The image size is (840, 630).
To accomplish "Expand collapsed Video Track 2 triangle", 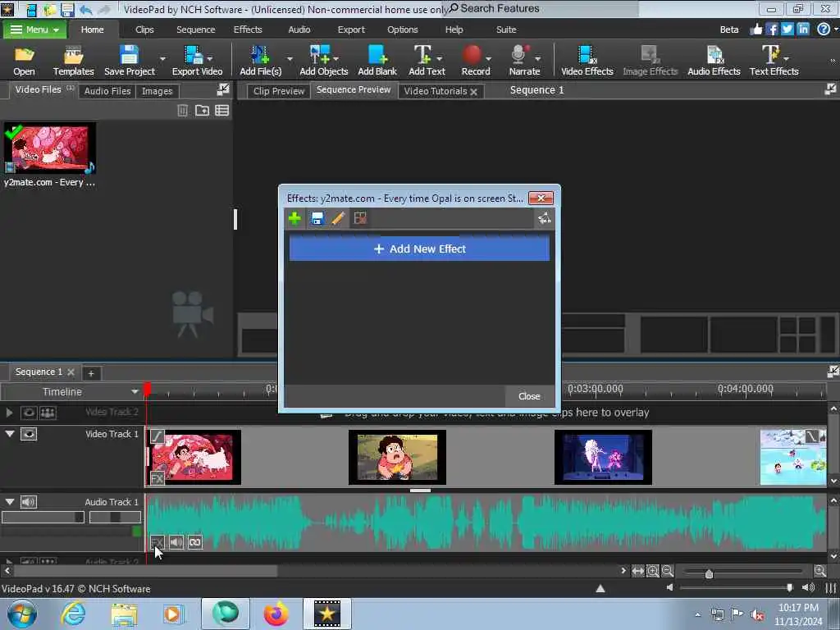I will coord(9,413).
